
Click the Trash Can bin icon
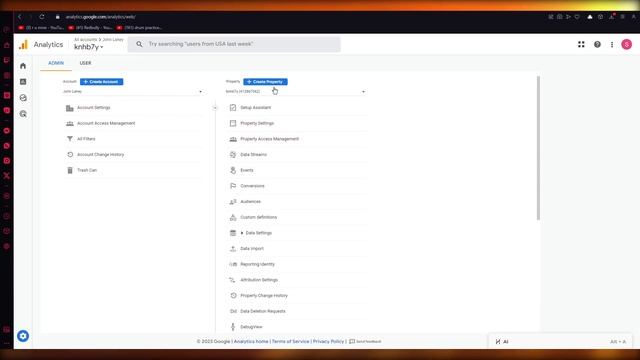coord(70,170)
